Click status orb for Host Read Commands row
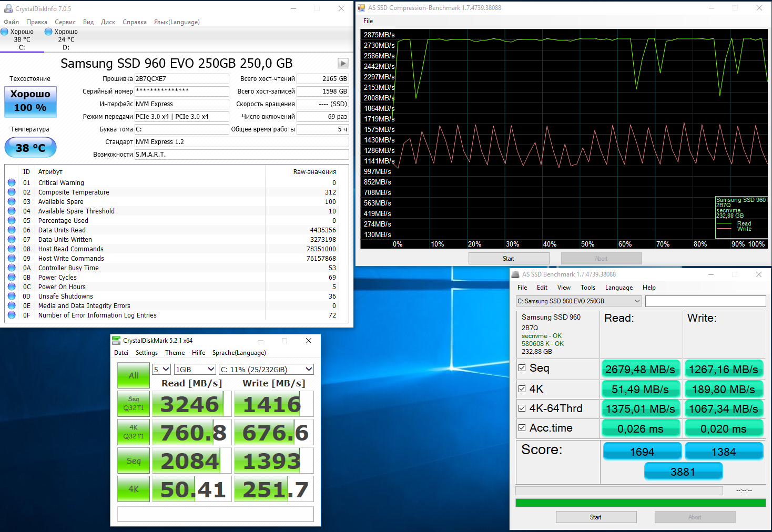Viewport: 772px width, 532px height. point(12,249)
